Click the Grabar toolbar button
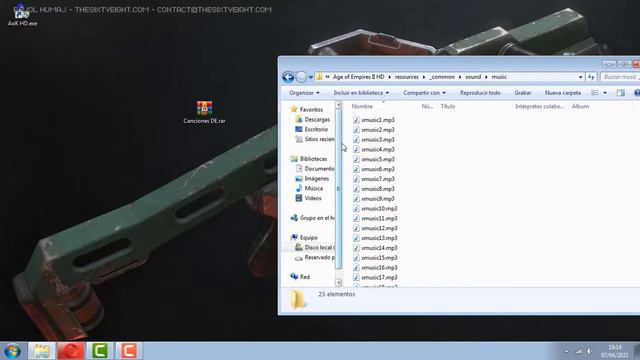 522,93
